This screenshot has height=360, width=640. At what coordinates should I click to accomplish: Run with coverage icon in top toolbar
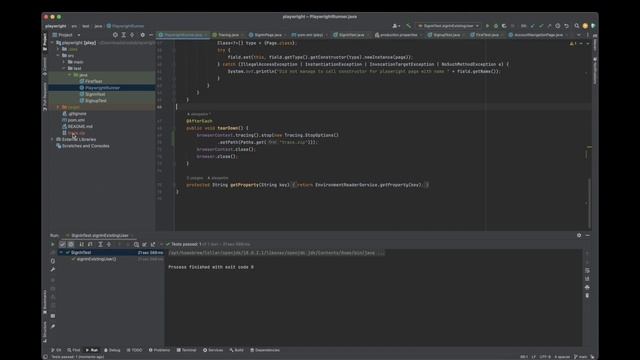(x=504, y=26)
